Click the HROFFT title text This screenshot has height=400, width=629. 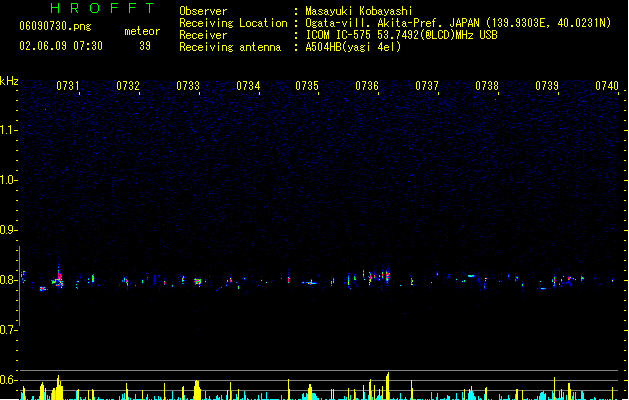[x=102, y=8]
